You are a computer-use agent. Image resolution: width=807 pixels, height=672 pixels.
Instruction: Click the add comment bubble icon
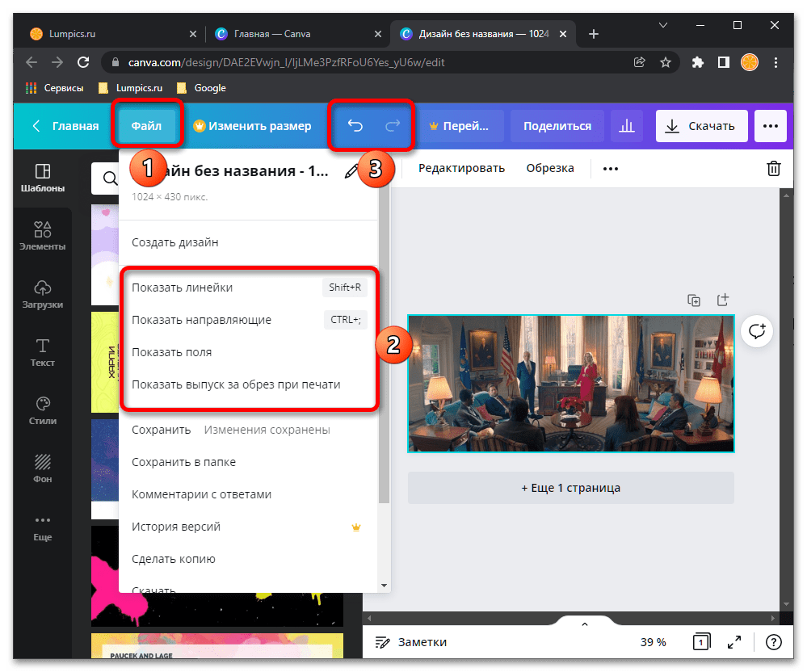pyautogui.click(x=757, y=331)
